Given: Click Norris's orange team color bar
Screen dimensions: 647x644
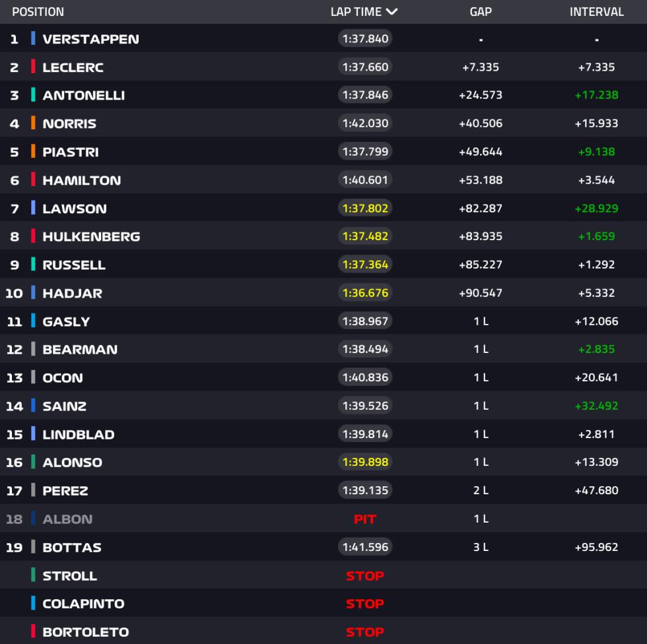Looking at the screenshot, I should pos(33,123).
